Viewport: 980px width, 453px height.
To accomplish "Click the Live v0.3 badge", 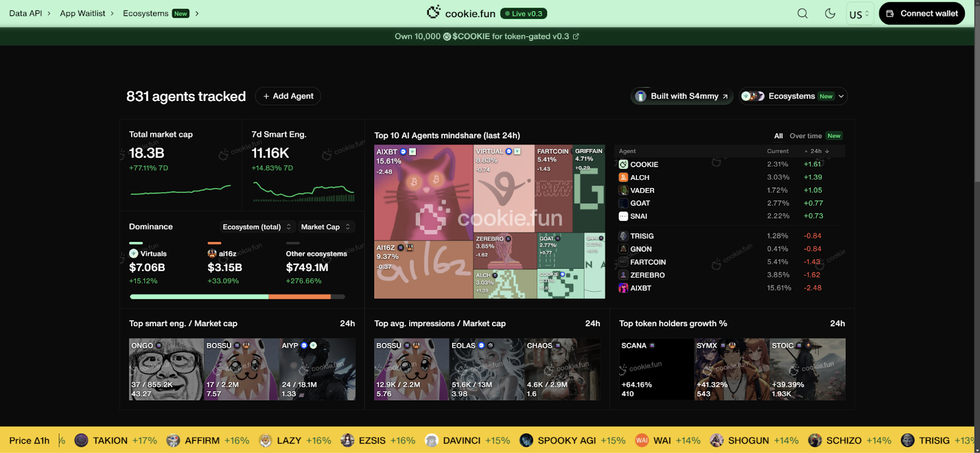I will tap(524, 13).
